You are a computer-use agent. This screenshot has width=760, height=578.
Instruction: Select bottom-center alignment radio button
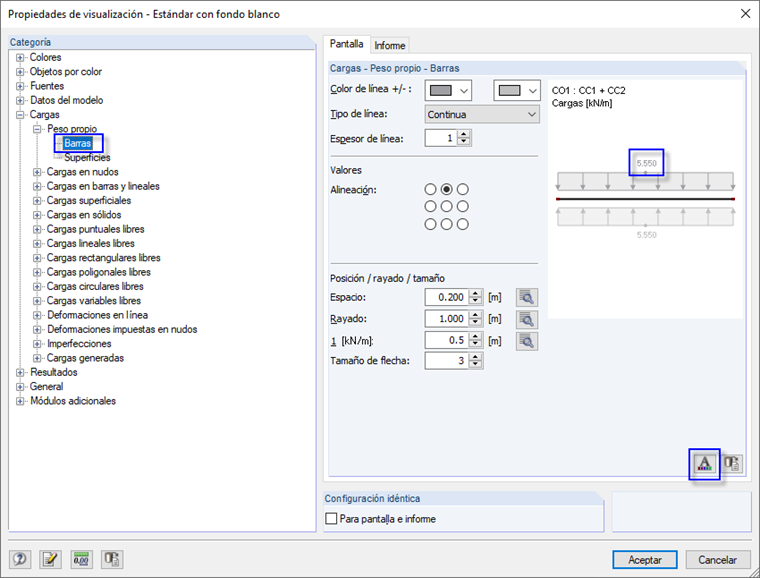446,224
